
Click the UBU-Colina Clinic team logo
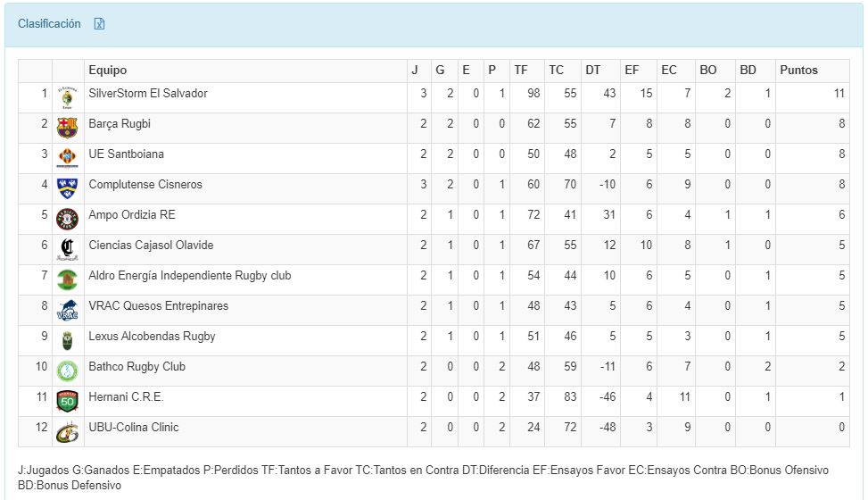coord(68,431)
